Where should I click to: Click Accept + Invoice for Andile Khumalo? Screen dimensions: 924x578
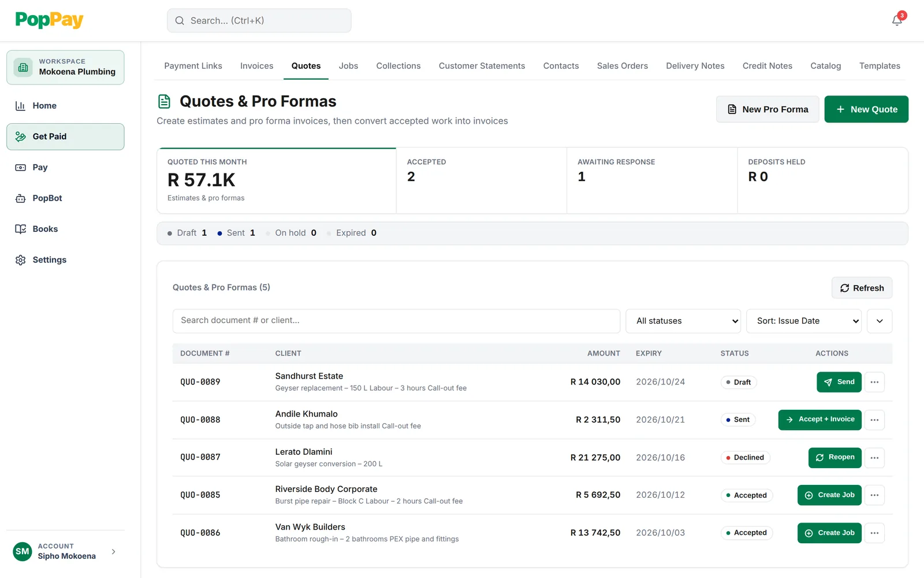pyautogui.click(x=820, y=420)
